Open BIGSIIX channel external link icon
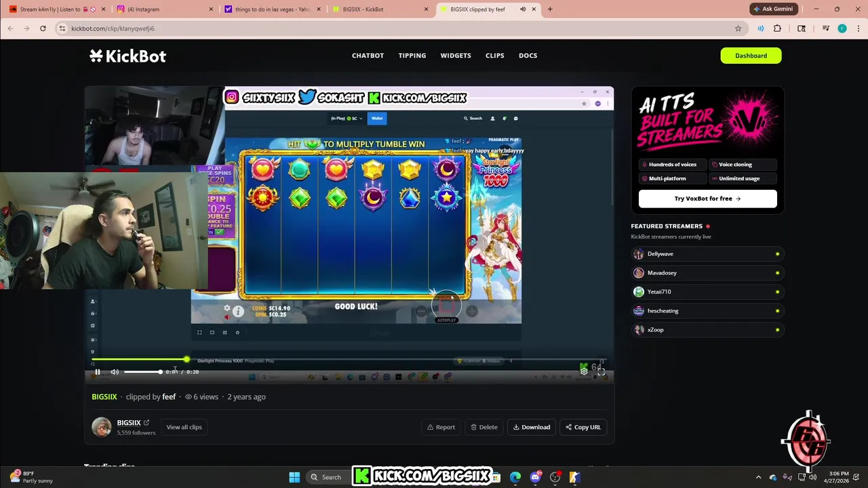This screenshot has width=868, height=488. [146, 423]
